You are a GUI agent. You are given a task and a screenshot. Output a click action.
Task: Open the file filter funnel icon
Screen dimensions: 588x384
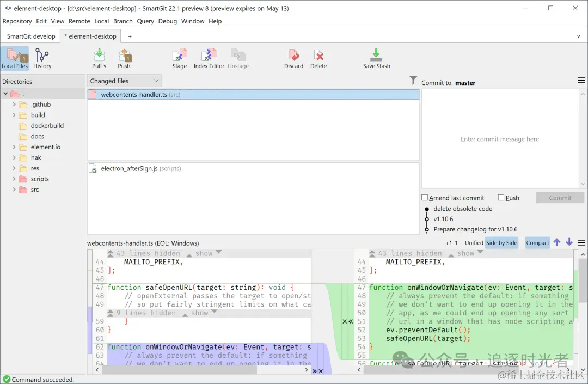coord(413,80)
